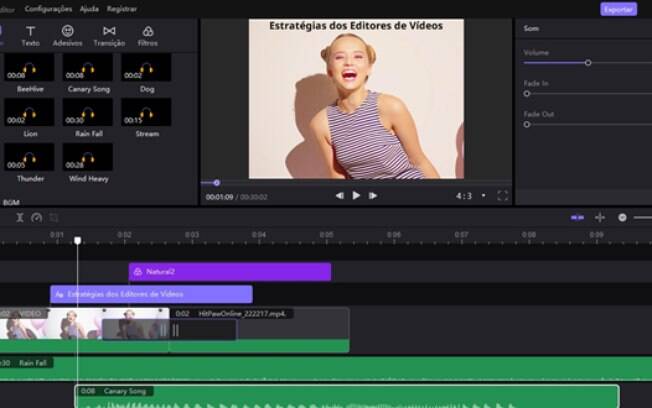
Task: Select the Canary Song audio thumbnail
Action: click(x=88, y=67)
